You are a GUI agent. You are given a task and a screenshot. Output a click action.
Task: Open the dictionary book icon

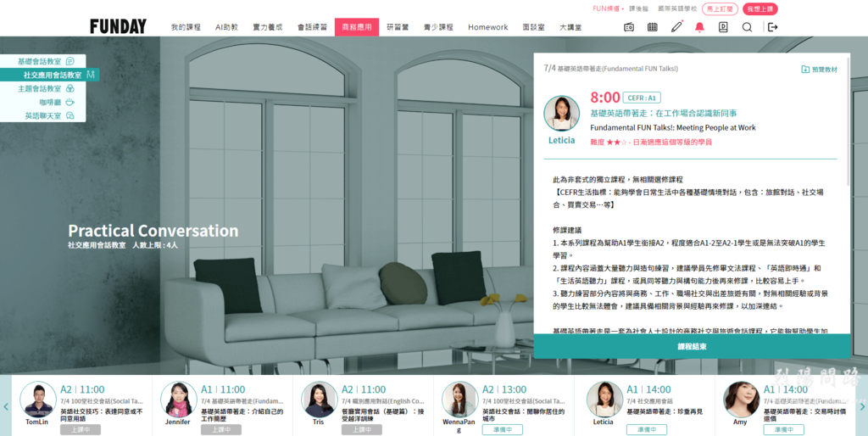[x=723, y=26]
